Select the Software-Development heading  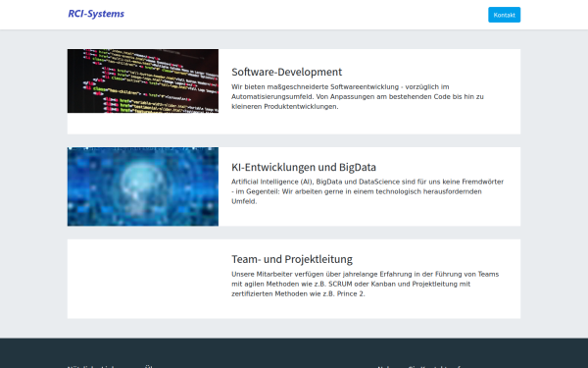point(287,72)
